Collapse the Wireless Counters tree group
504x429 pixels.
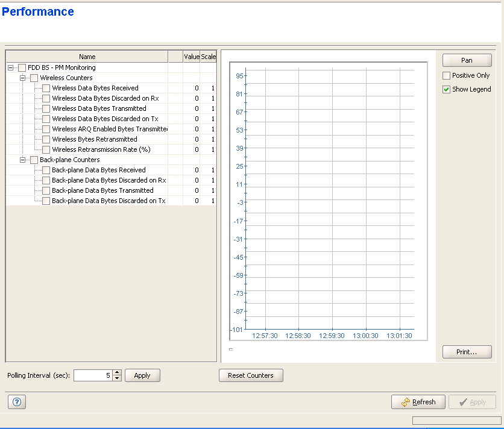pyautogui.click(x=23, y=78)
